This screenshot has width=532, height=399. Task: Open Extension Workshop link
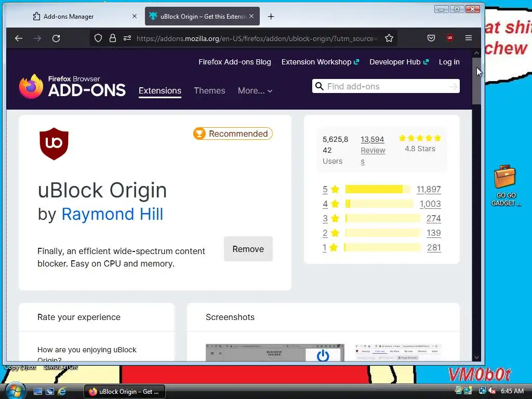[x=320, y=62]
